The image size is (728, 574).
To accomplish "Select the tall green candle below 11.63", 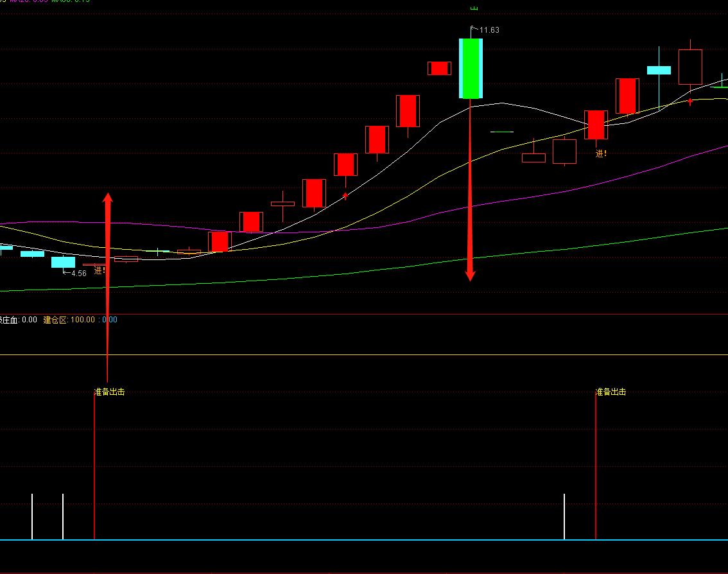I will [471, 69].
